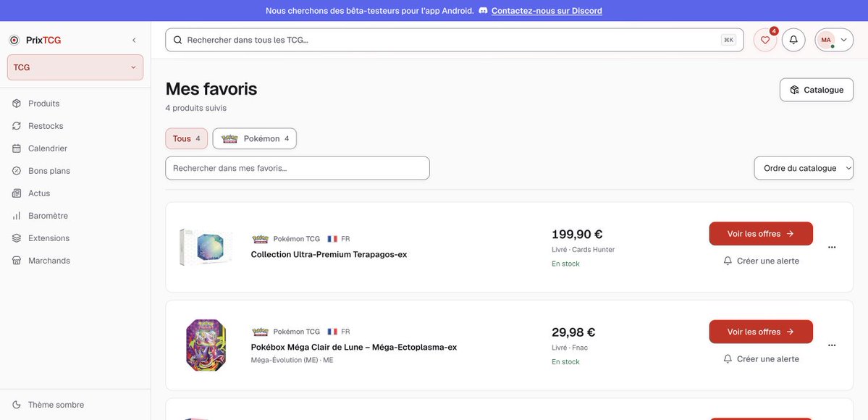Viewport: 868px width, 420px height.
Task: Click the ⌘K shortcut badge
Action: pos(728,40)
